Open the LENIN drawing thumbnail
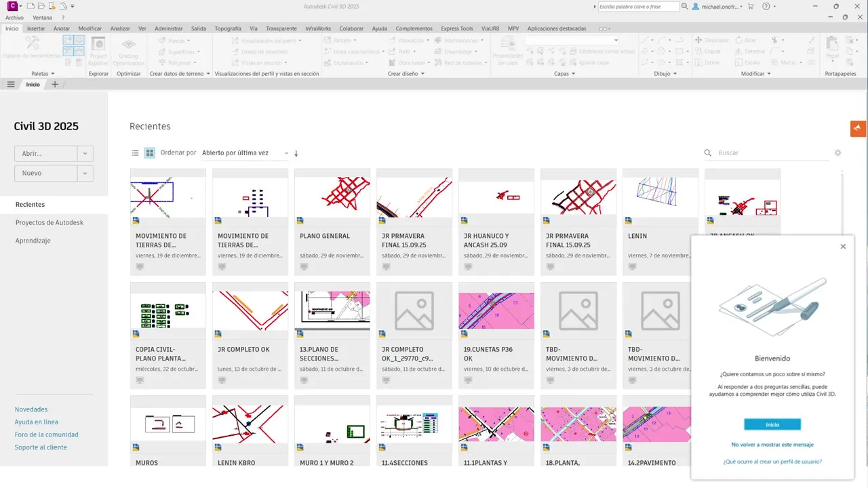 pyautogui.click(x=660, y=197)
